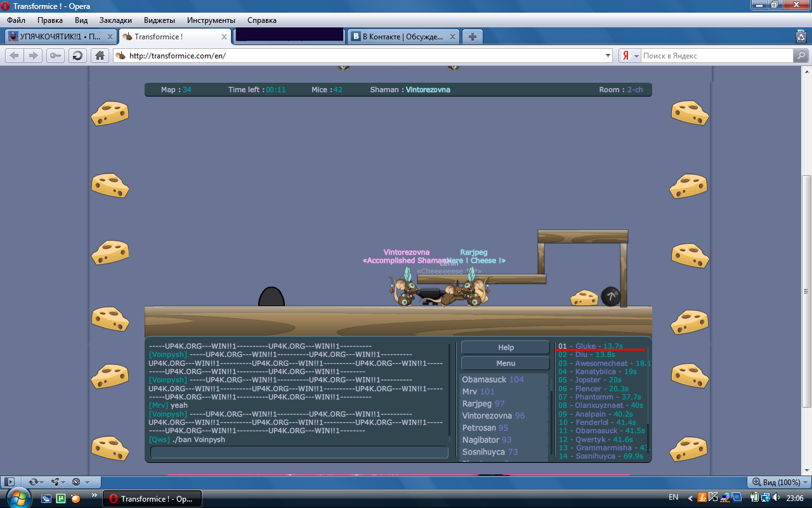This screenshot has height=508, width=812.
Task: Launch the orange quick launch icon
Action: pyautogui.click(x=75, y=498)
